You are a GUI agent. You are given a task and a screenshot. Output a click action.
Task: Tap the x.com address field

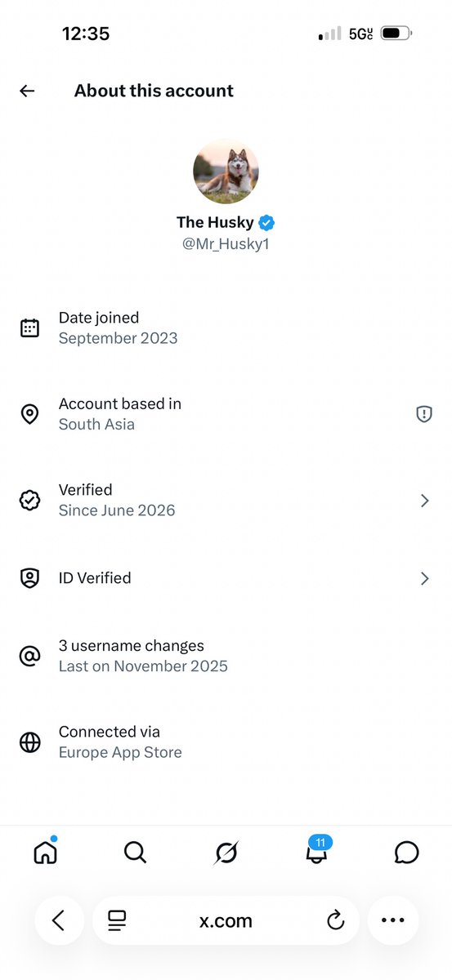[x=226, y=921]
